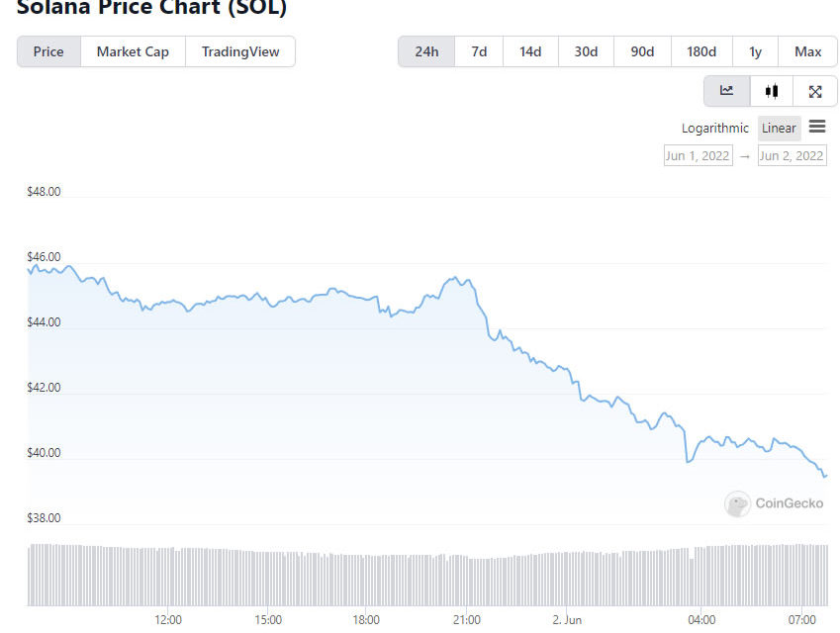
Task: Click the CoinGecko logo watermark
Action: 777,504
